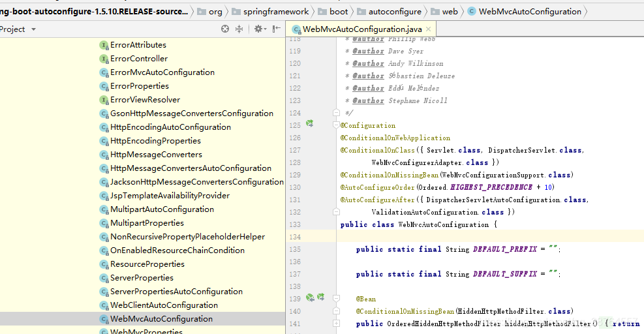
Task: Select HttpMessageConvertersAutoConfiguration class
Action: (x=191, y=168)
